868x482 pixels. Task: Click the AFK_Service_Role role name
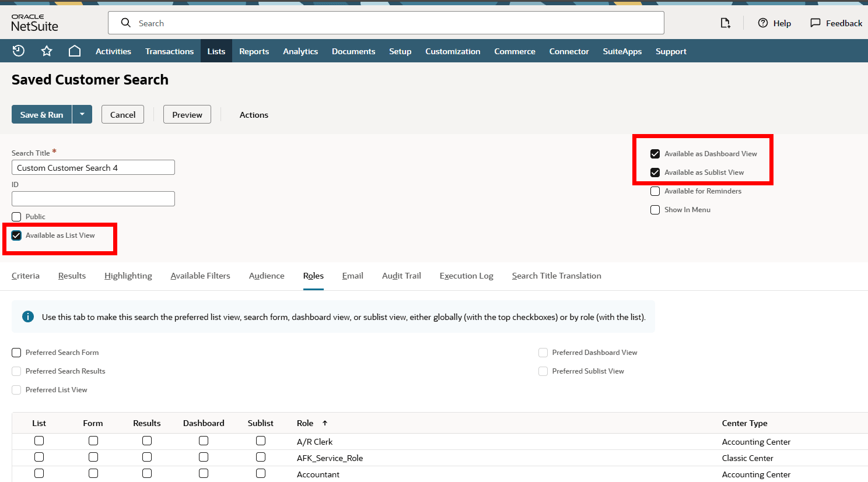click(x=330, y=458)
